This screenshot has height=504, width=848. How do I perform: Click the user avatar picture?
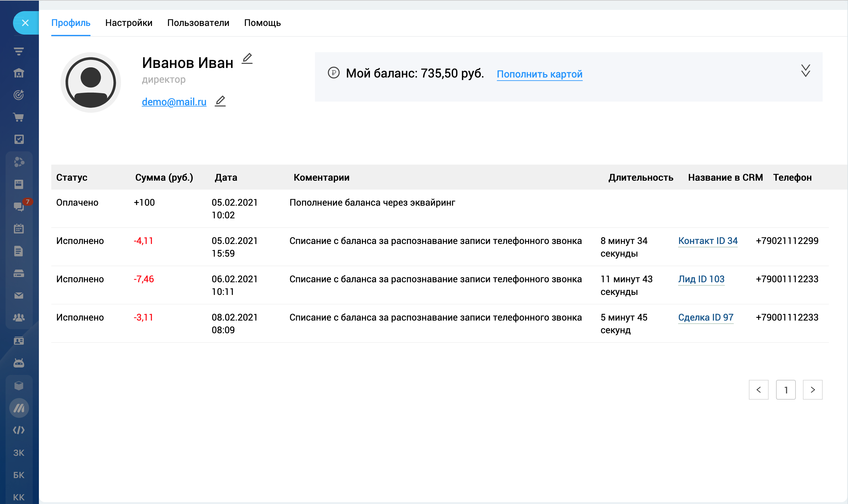click(91, 82)
